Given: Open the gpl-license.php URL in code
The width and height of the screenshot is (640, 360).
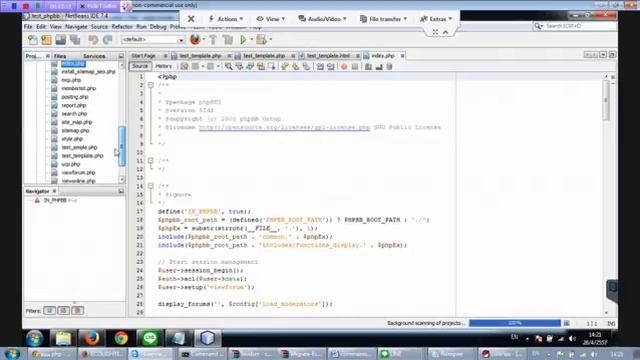Looking at the screenshot, I should coord(284,127).
